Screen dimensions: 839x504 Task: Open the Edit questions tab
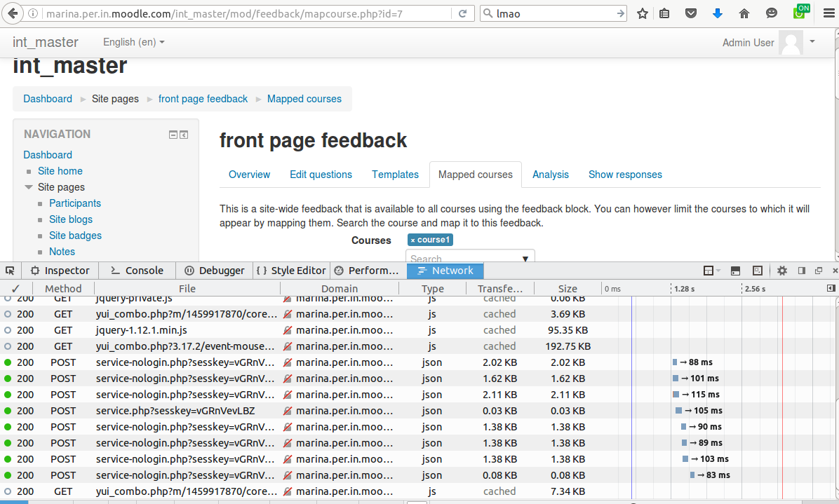click(321, 175)
